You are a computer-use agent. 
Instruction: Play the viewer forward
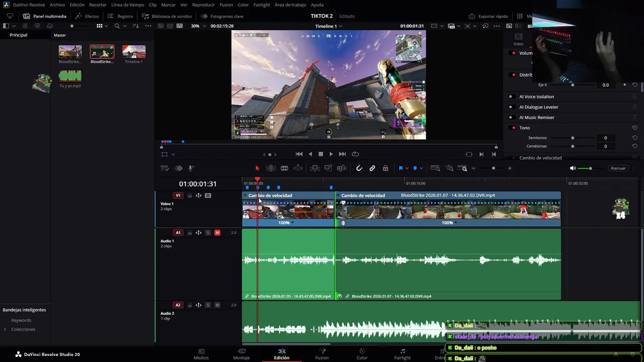tap(331, 154)
